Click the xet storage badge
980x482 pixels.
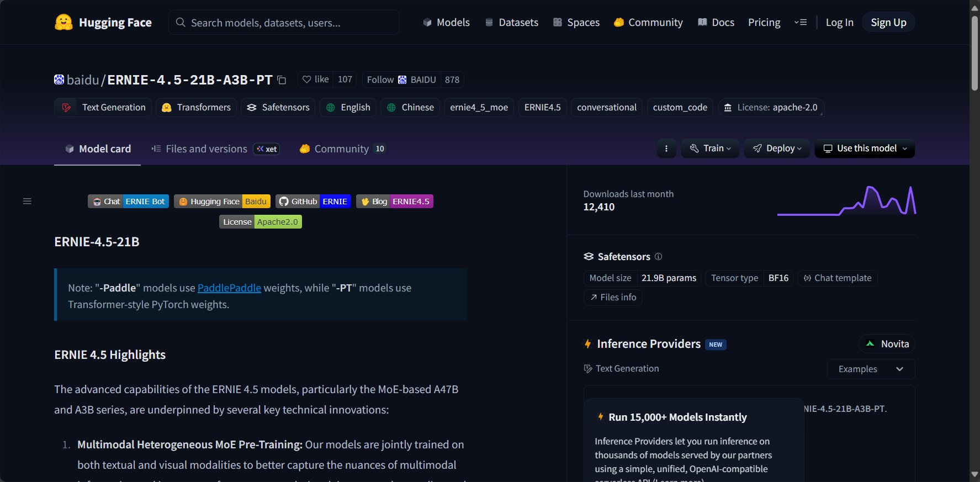tap(267, 149)
